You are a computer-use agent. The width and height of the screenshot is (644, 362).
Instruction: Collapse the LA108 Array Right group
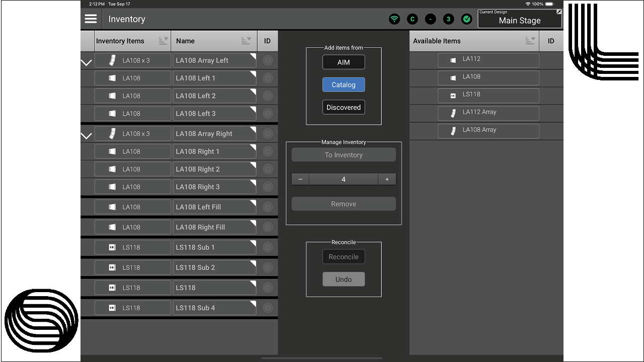(x=87, y=136)
